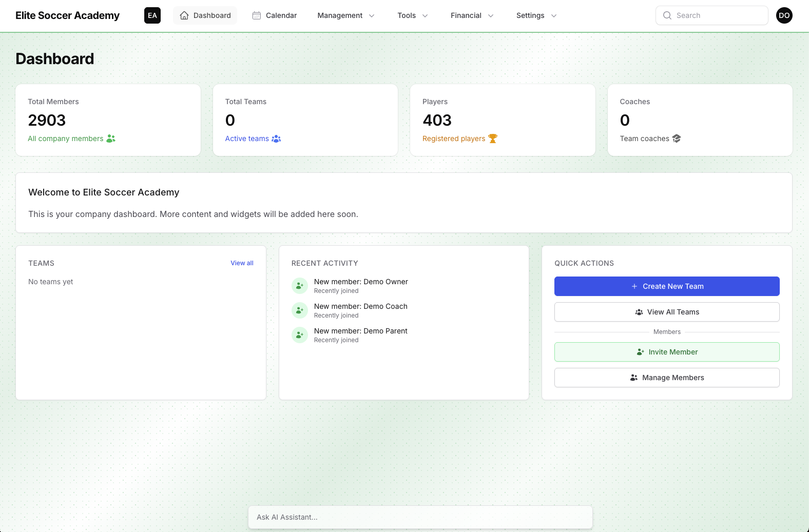The width and height of the screenshot is (809, 532).
Task: Click the Demo Coach new member icon
Action: 299,310
